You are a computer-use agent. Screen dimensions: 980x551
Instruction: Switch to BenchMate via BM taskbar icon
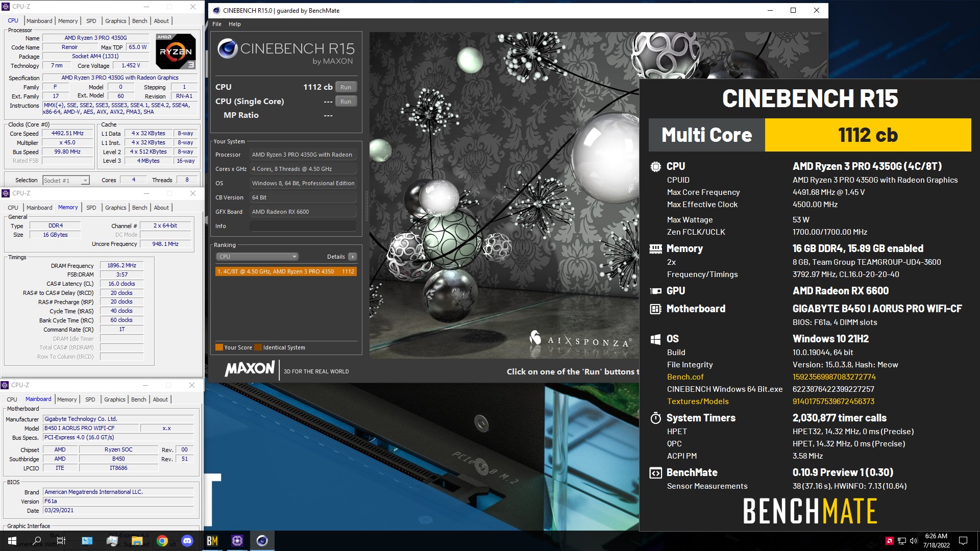click(x=212, y=541)
